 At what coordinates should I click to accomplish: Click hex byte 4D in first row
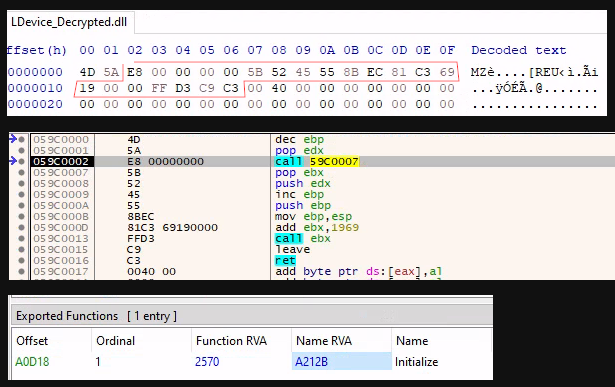87,72
